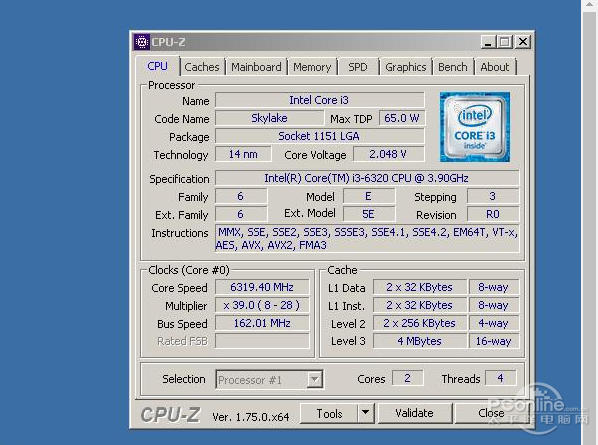598x445 pixels.
Task: Click the Specification field 'i3-6320 CPU @ 3.90GHz'
Action: tap(367, 178)
